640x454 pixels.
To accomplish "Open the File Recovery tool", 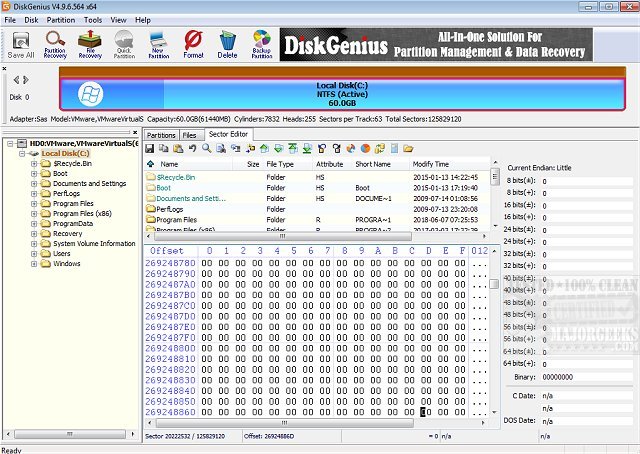I will 90,44.
